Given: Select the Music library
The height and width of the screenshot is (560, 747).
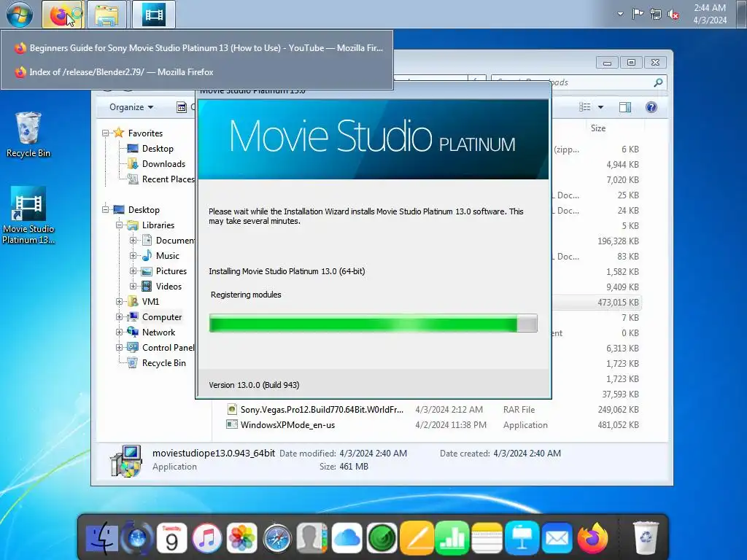Looking at the screenshot, I should 167,256.
